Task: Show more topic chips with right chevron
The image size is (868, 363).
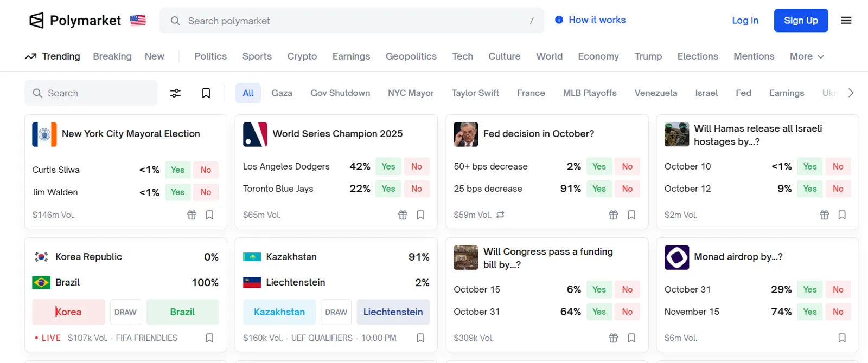Action: 851,93
